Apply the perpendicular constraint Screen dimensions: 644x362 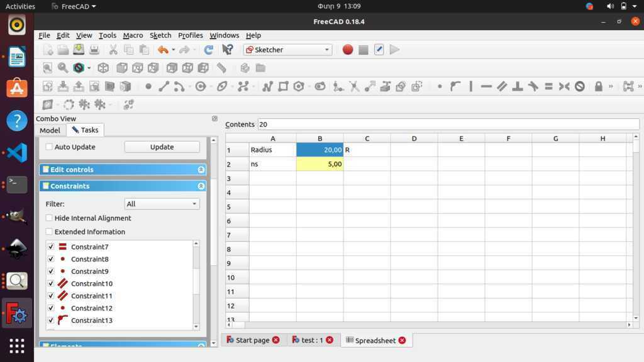(518, 86)
